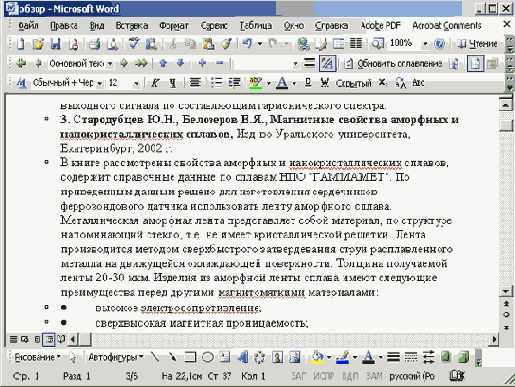This screenshot has width=515, height=387.
Task: Click the vertical scrollbar down arrow
Action: pyautogui.click(x=506, y=291)
